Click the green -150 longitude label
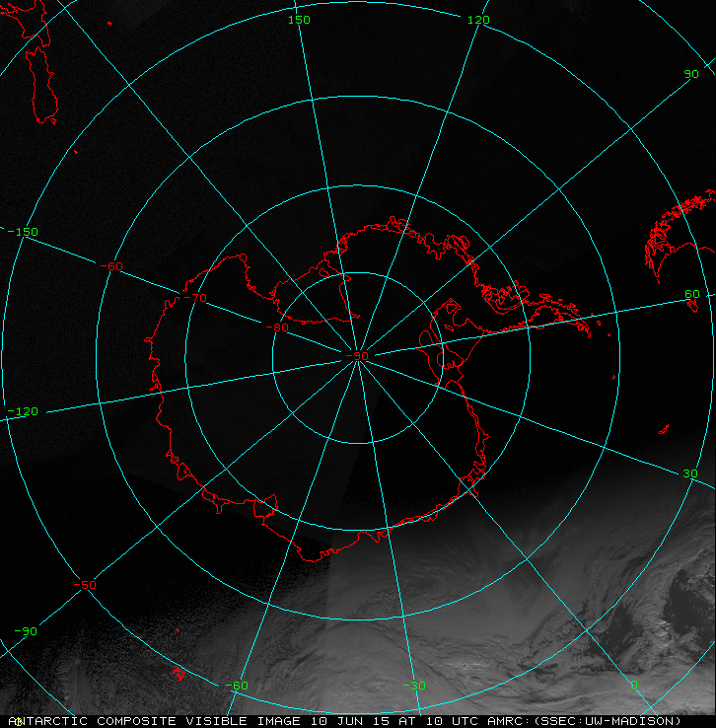The image size is (716, 728). coord(23,232)
